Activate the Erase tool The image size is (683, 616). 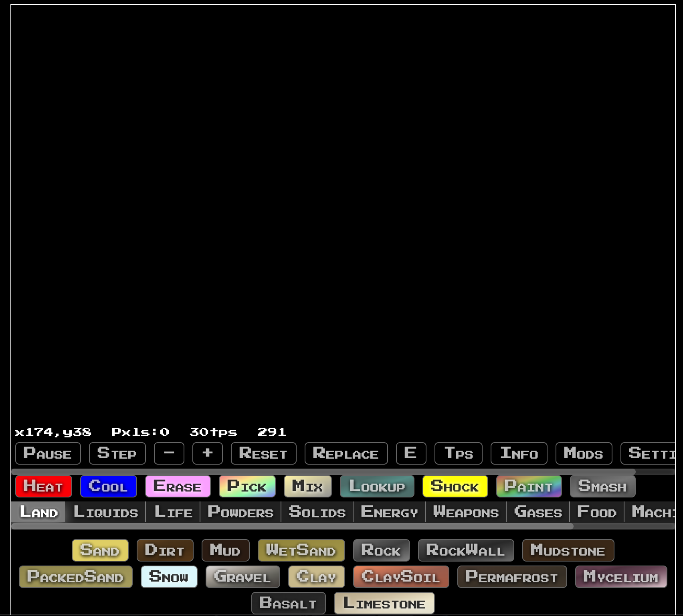coord(178,486)
